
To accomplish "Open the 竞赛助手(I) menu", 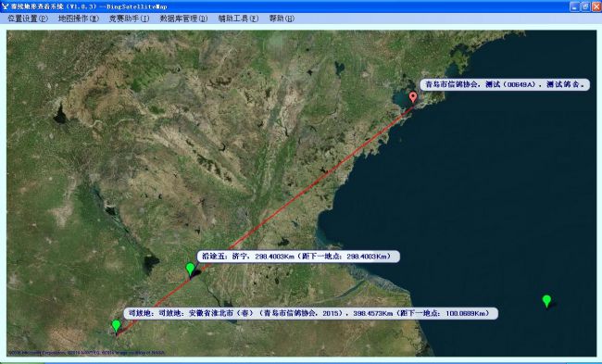I will (x=129, y=19).
